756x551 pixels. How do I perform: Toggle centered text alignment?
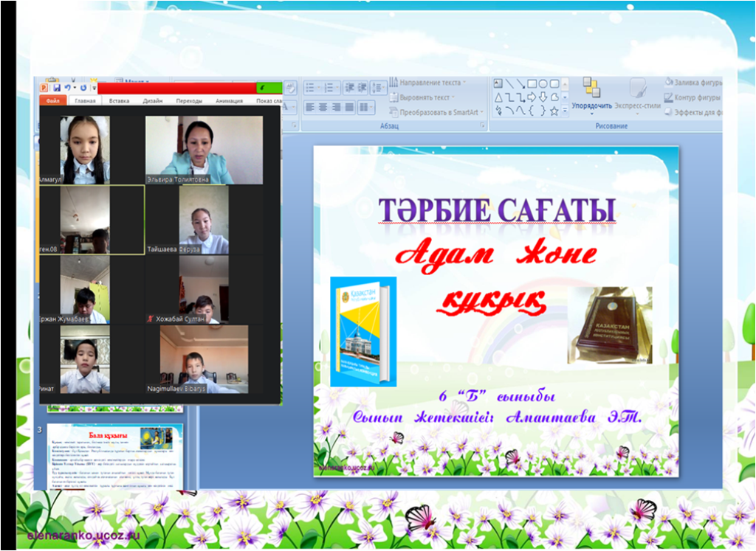click(x=323, y=106)
